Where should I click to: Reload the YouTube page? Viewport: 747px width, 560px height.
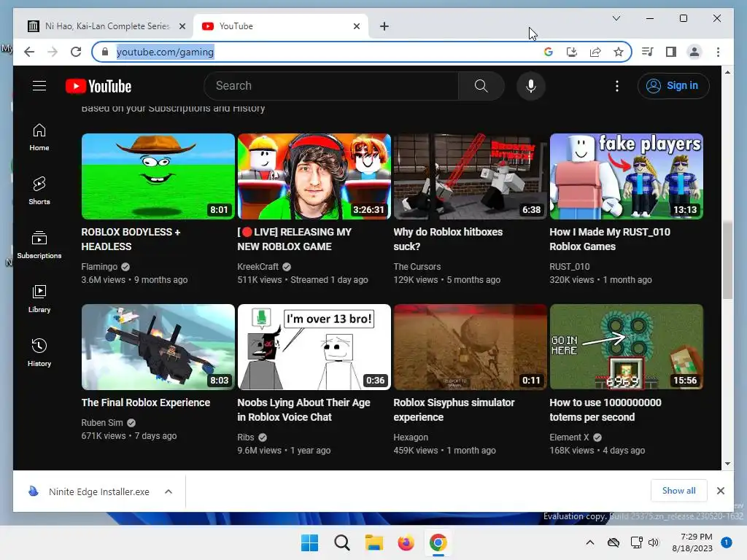click(x=76, y=52)
